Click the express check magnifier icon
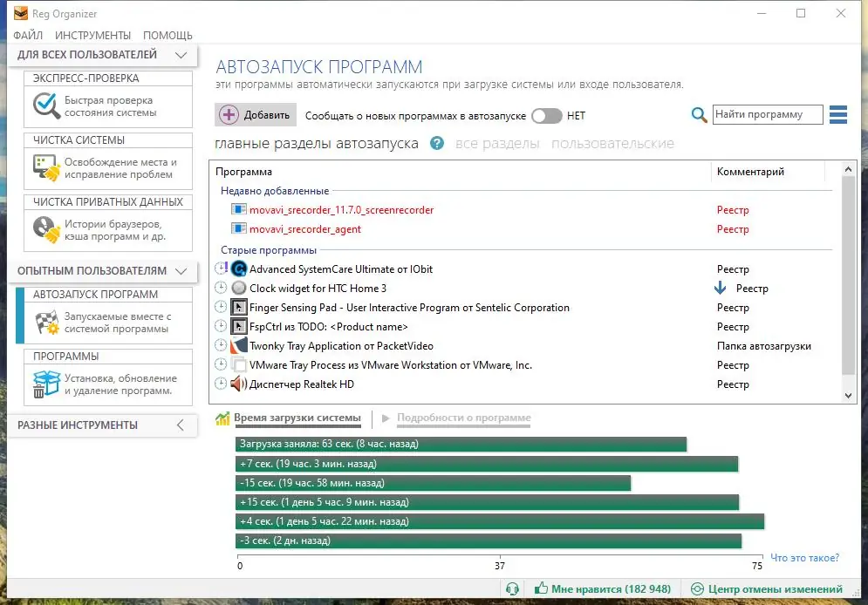The width and height of the screenshot is (868, 605). tap(46, 105)
